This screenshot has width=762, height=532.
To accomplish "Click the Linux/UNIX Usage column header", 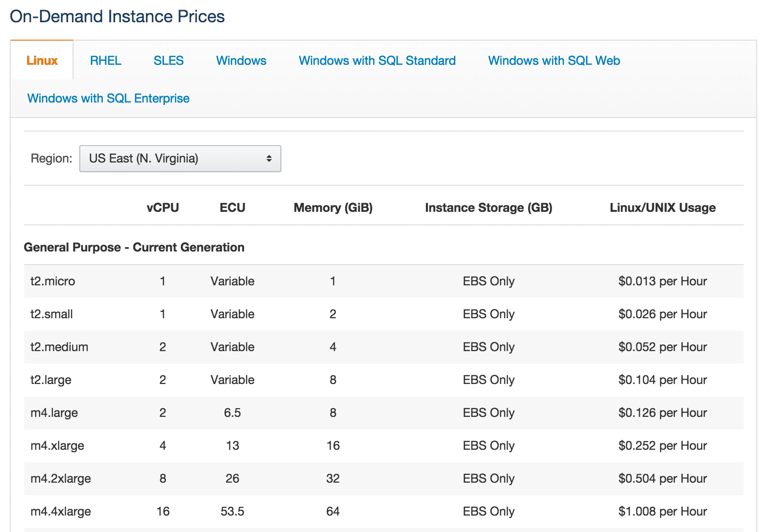I will [662, 207].
